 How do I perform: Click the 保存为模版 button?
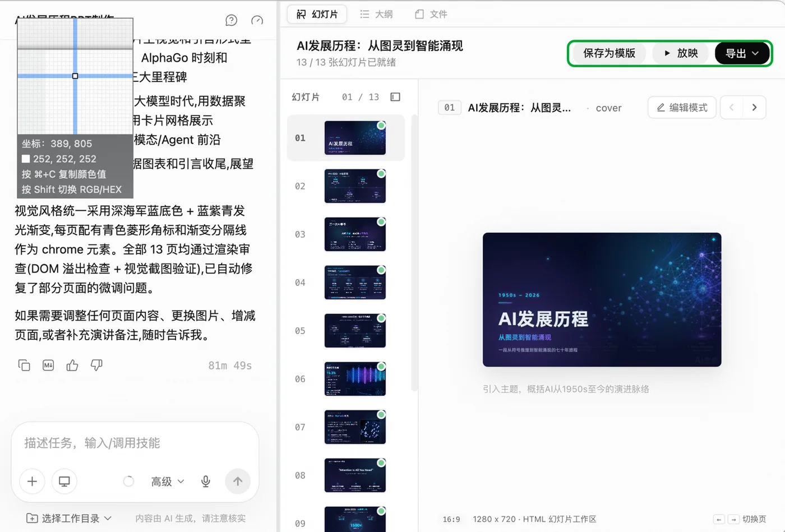coord(609,53)
